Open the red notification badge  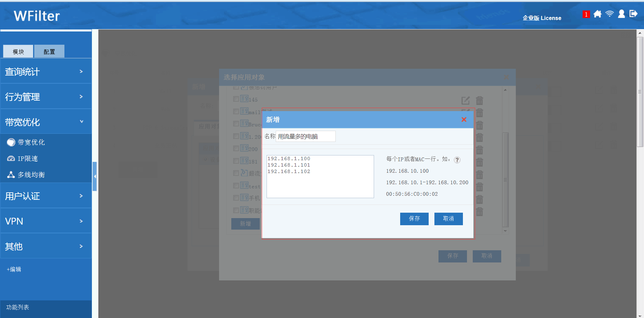586,15
